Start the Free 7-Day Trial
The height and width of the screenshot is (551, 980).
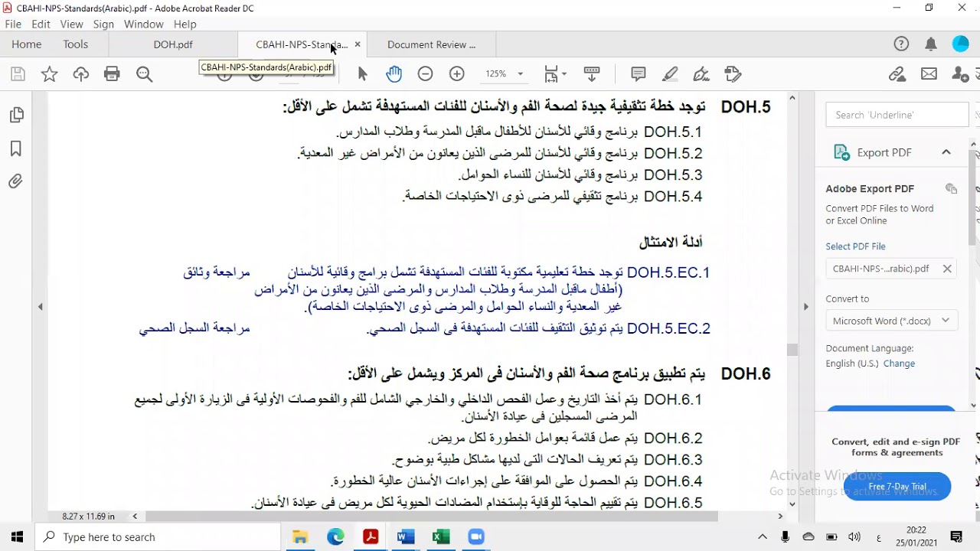tap(897, 487)
